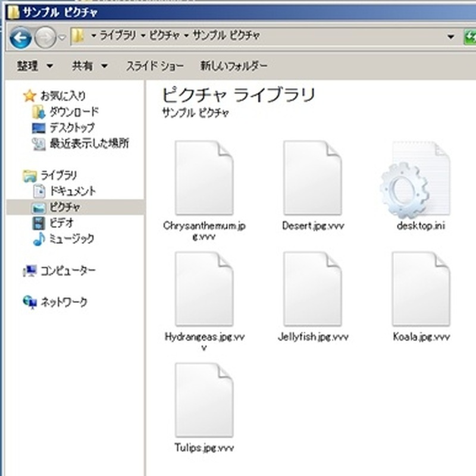Open the ミュージック library
The image size is (476, 476).
(71, 239)
